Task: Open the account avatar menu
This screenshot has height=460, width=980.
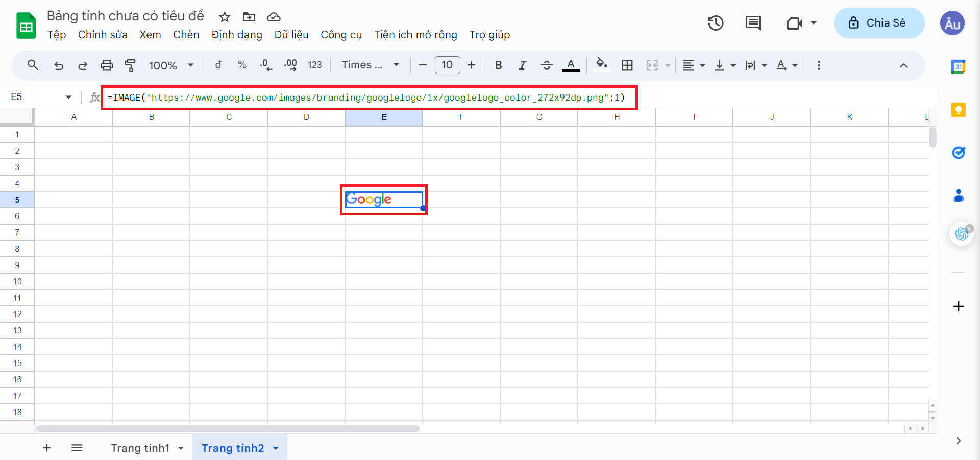Action: 952,23
